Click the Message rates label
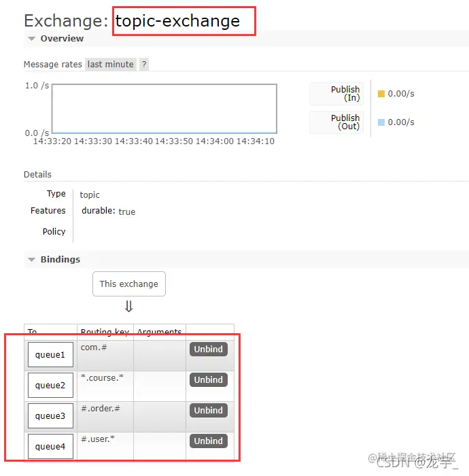Viewport: 469px width, 476px height. click(x=53, y=65)
